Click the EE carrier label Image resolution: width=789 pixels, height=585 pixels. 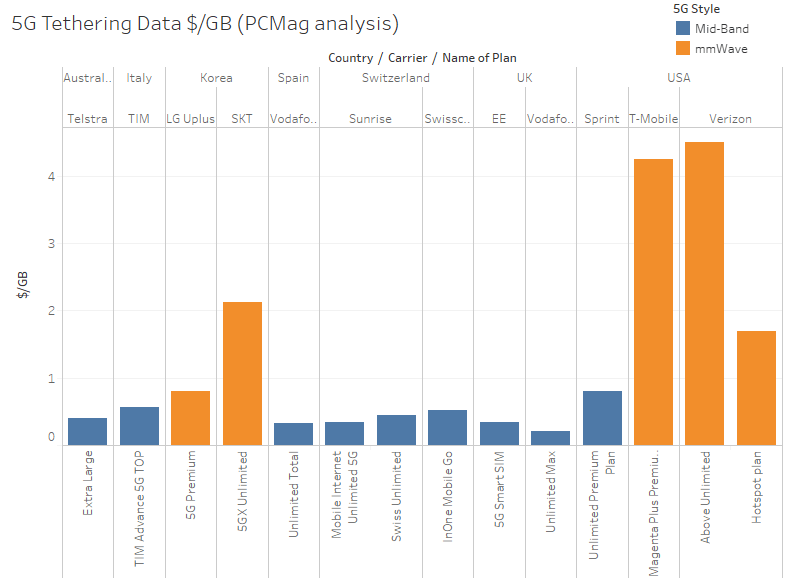coord(499,119)
